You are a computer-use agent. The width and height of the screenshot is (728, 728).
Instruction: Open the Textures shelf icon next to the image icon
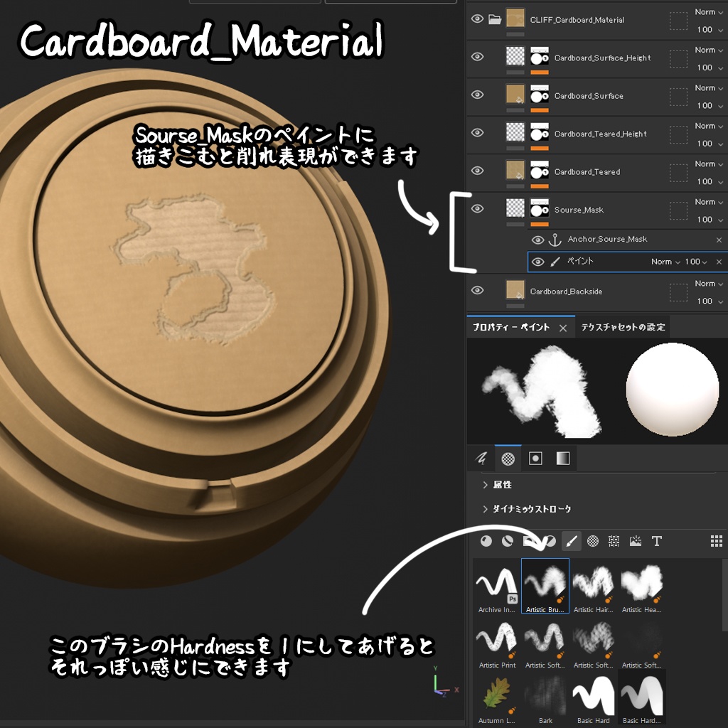pyautogui.click(x=615, y=541)
